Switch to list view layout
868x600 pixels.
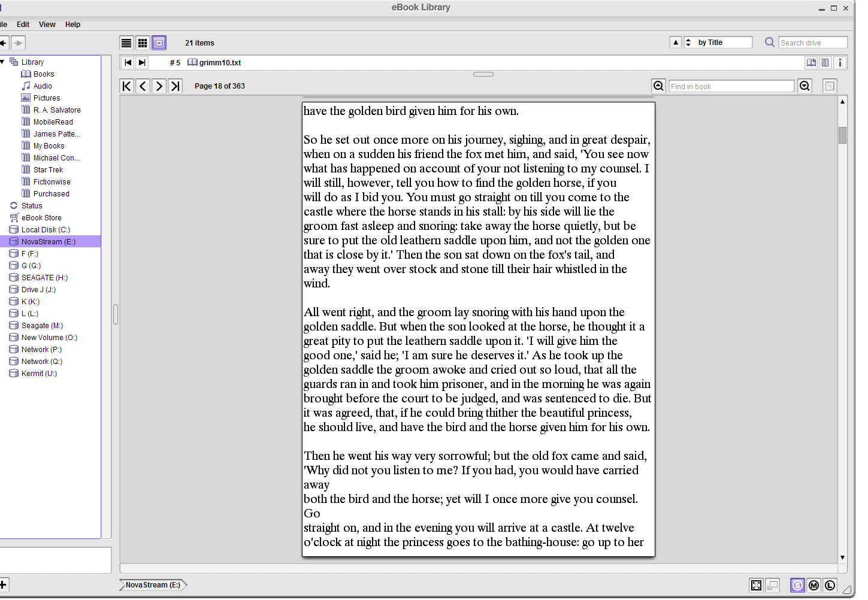click(126, 43)
